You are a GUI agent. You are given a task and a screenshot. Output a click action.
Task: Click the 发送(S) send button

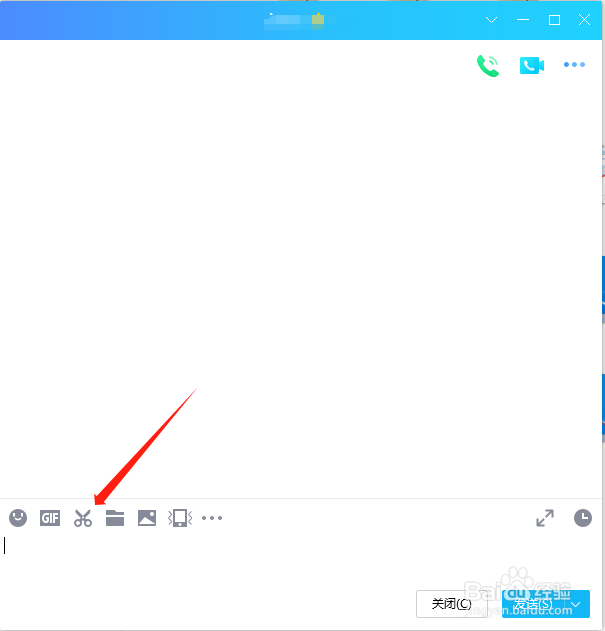click(x=535, y=604)
